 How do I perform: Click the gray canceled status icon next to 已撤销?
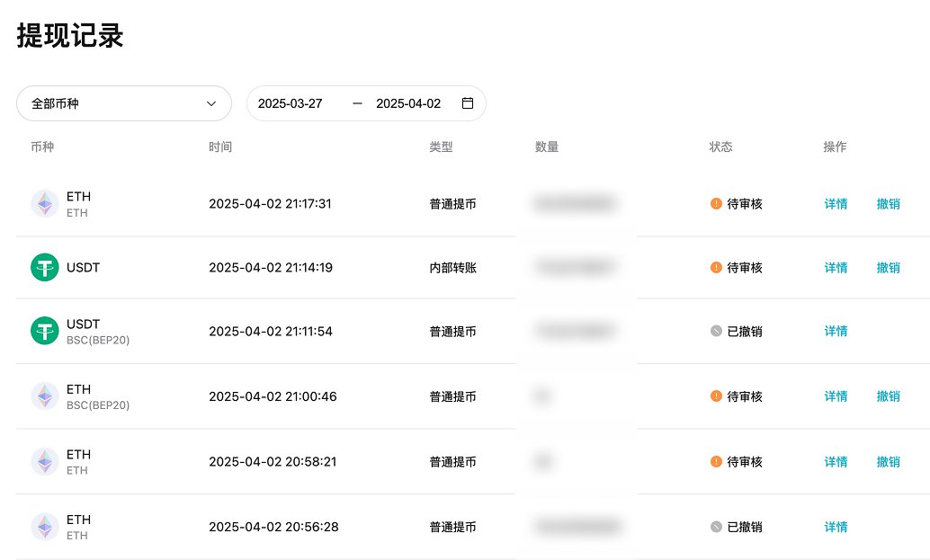click(715, 331)
